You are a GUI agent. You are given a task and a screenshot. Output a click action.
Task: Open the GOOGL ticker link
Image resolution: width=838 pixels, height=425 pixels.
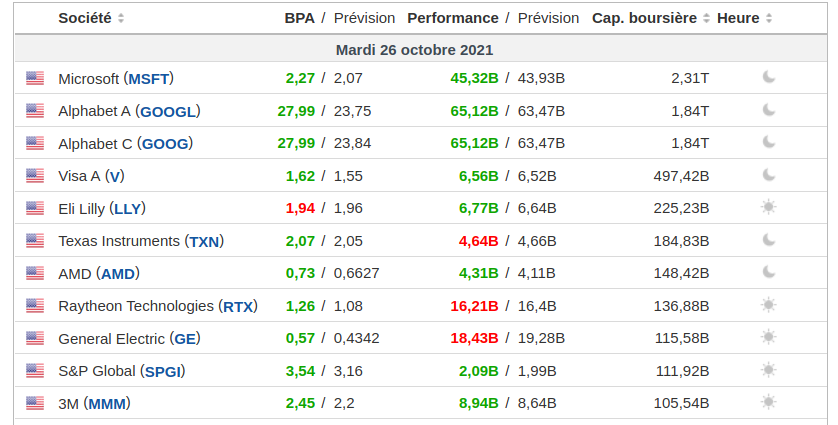tap(169, 111)
